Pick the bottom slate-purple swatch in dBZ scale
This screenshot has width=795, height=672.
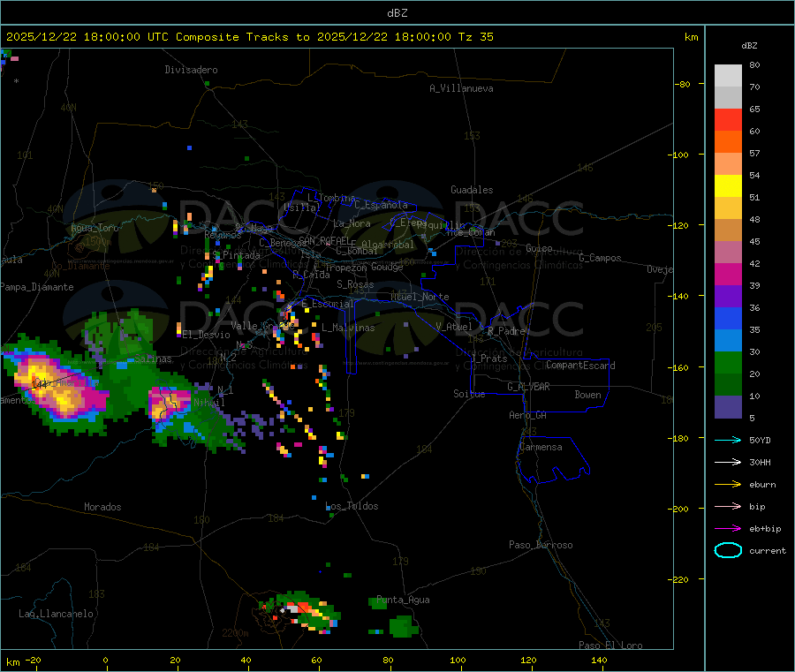point(728,407)
